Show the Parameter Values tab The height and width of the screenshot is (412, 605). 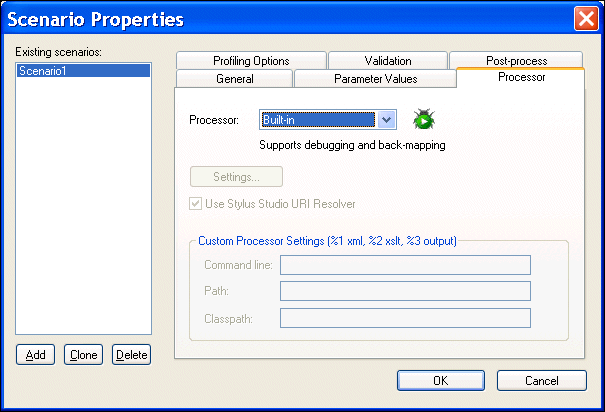tap(375, 79)
